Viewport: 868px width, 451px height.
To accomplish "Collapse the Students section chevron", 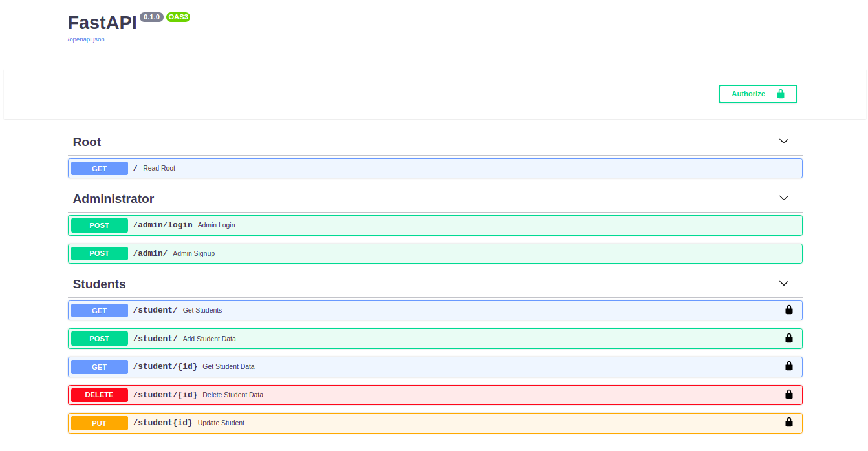I will click(784, 284).
